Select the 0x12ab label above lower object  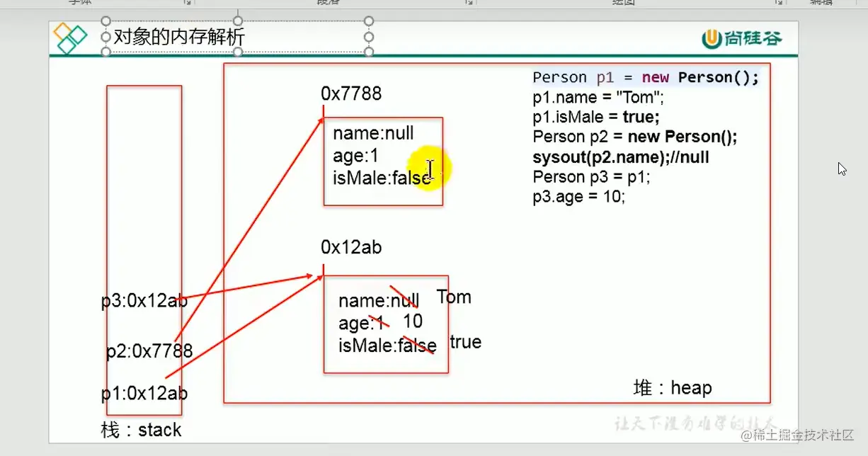click(x=351, y=247)
